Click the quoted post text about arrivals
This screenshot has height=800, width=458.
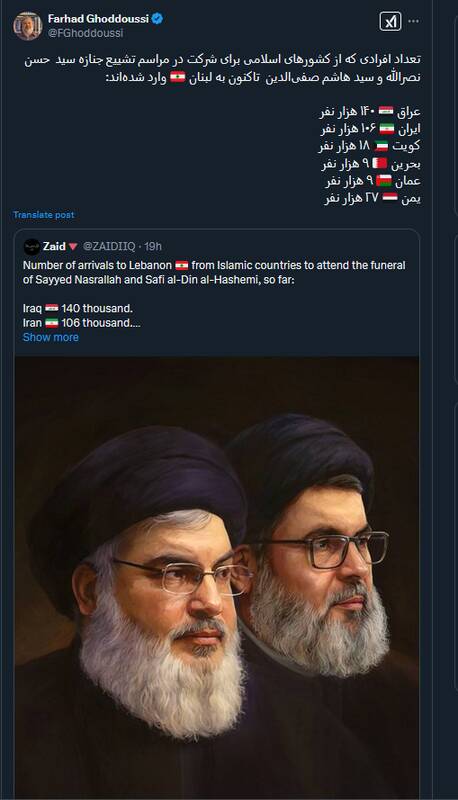coord(214,272)
